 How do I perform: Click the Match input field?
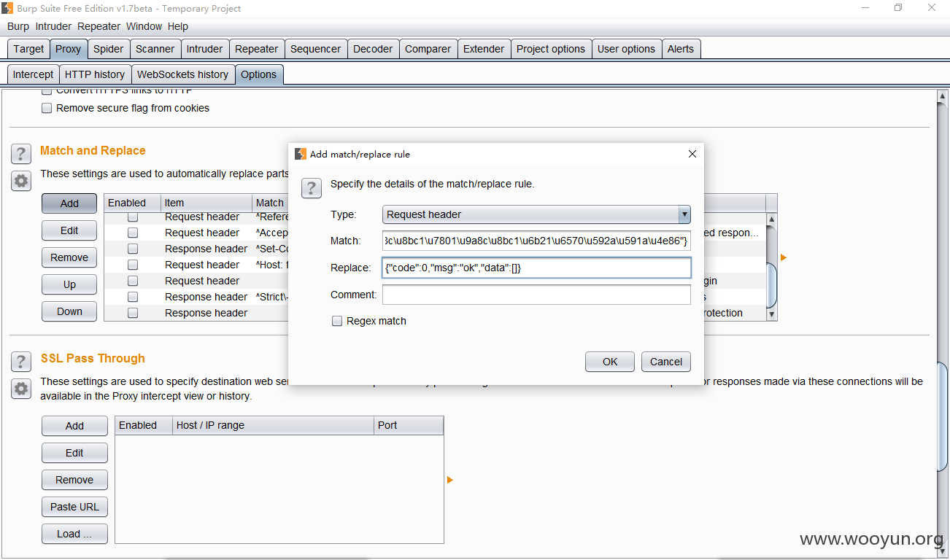536,241
